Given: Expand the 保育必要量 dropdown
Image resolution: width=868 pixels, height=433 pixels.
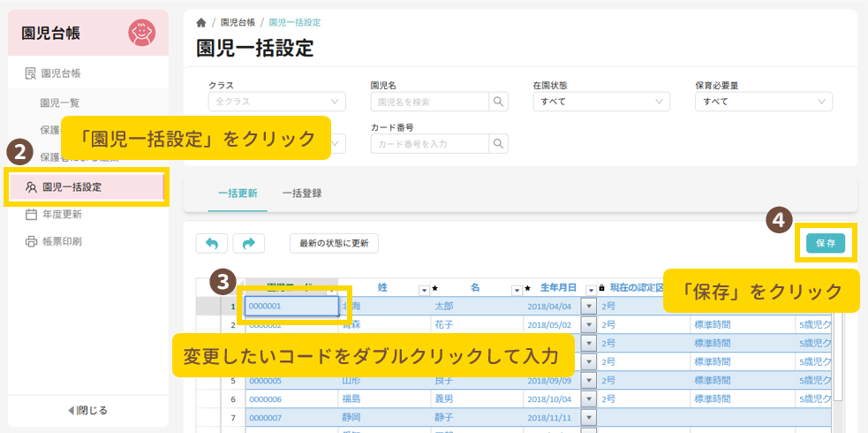Looking at the screenshot, I should coord(763,102).
